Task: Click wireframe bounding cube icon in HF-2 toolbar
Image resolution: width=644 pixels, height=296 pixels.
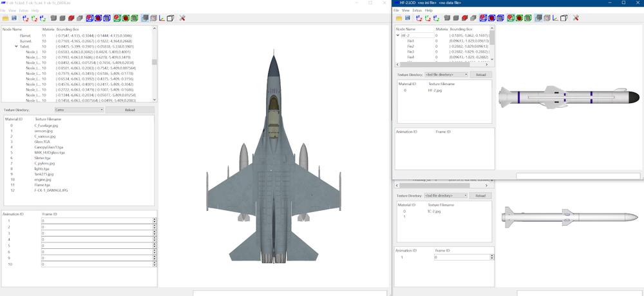Action: [563, 18]
